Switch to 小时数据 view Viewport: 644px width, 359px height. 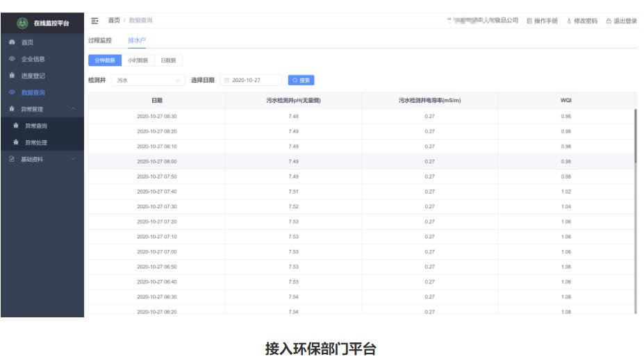tap(138, 60)
